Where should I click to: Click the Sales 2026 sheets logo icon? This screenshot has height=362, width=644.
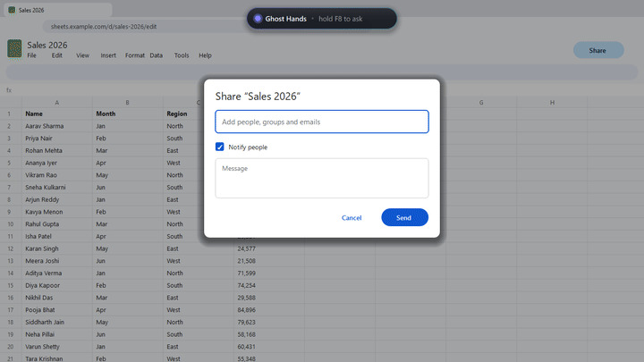coord(14,48)
